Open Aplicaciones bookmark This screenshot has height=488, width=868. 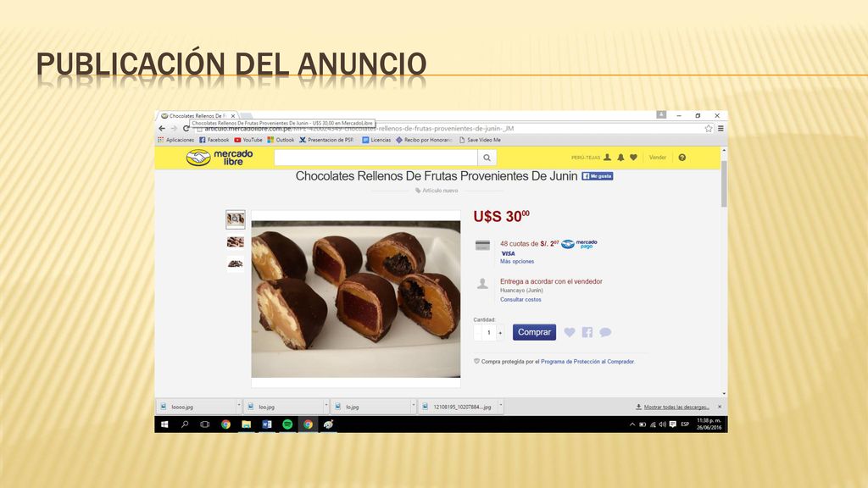click(x=176, y=140)
